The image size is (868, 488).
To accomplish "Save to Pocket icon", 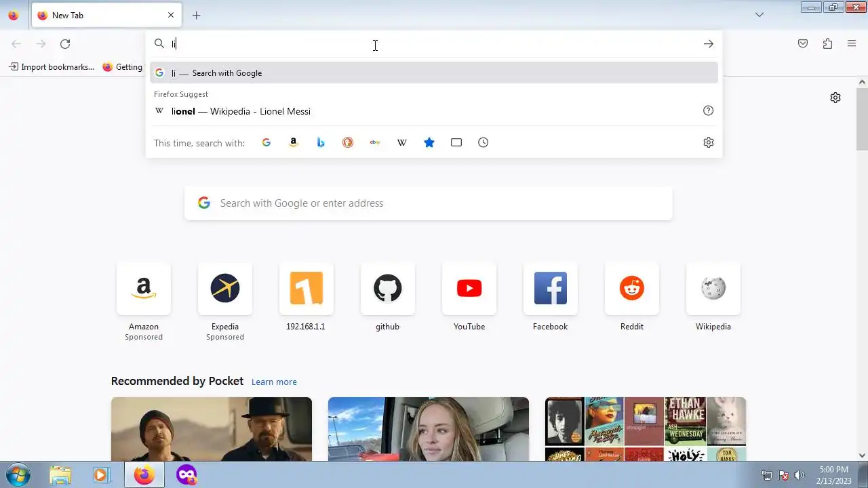I will [x=803, y=44].
